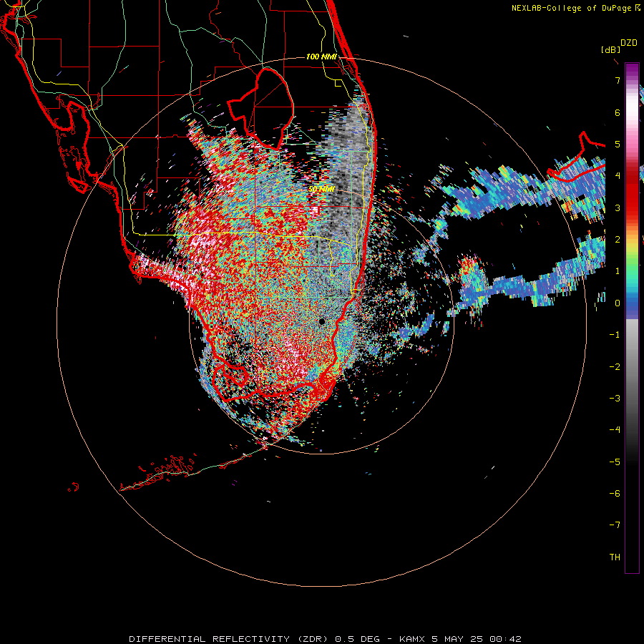Click the 5 dB label on the color scale
Screen dimensions: 644x644
[x=618, y=144]
